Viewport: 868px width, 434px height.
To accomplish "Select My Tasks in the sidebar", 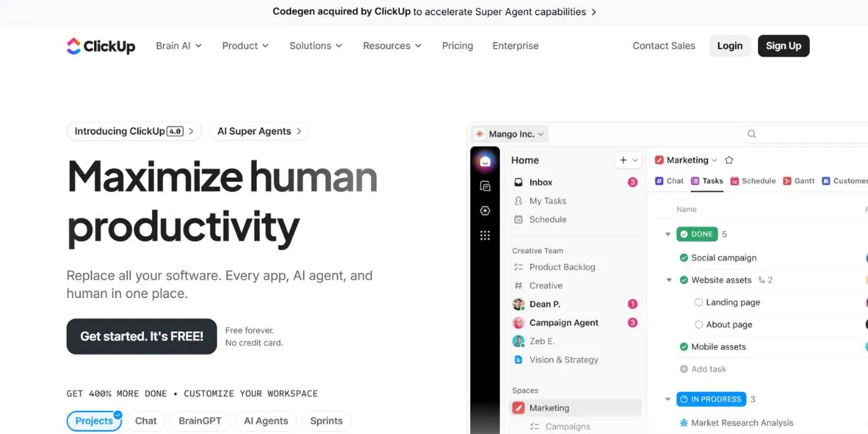I will [546, 200].
